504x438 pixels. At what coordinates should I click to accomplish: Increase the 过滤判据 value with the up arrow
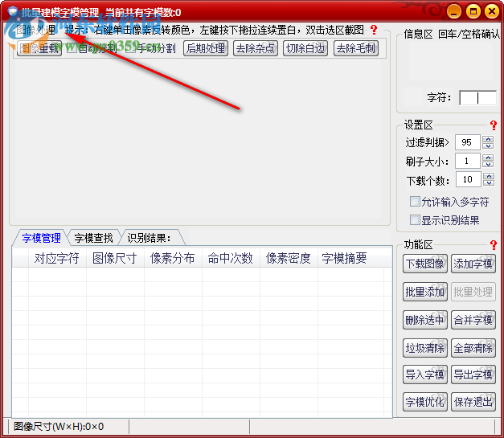click(x=488, y=139)
